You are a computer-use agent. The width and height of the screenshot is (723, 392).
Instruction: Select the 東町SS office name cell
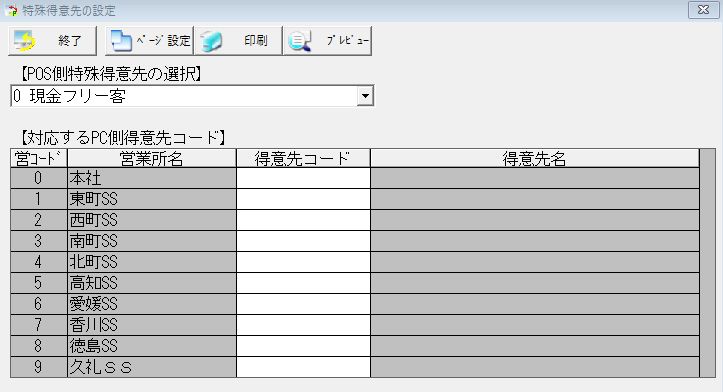(152, 199)
